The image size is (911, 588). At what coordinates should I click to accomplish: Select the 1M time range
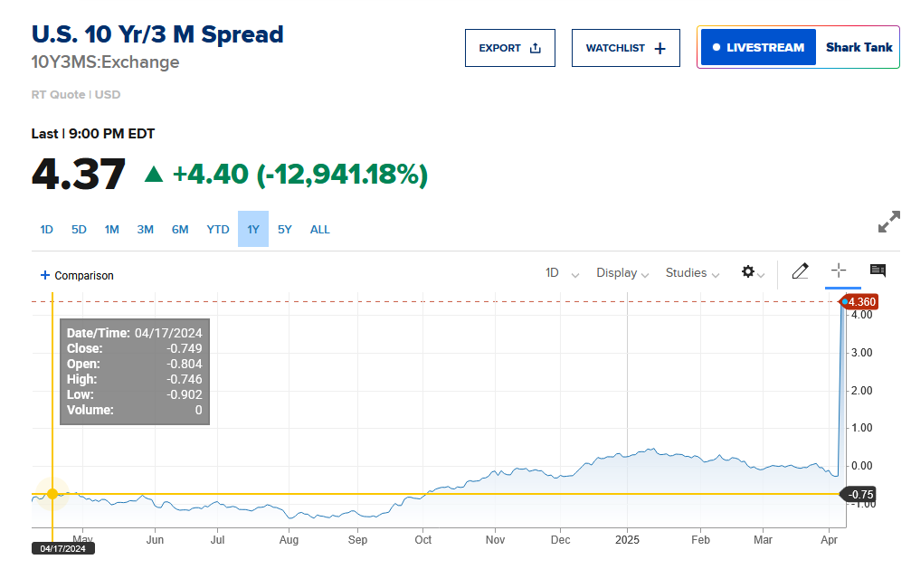(x=111, y=230)
